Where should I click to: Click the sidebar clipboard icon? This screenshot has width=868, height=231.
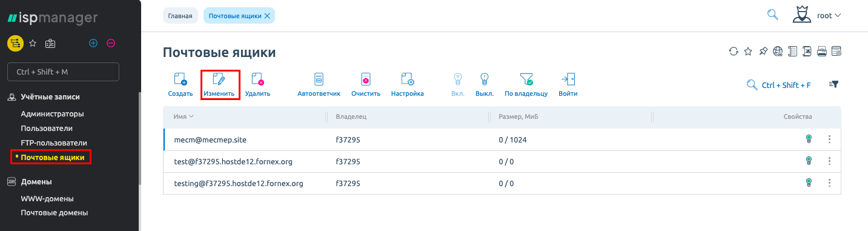[50, 43]
